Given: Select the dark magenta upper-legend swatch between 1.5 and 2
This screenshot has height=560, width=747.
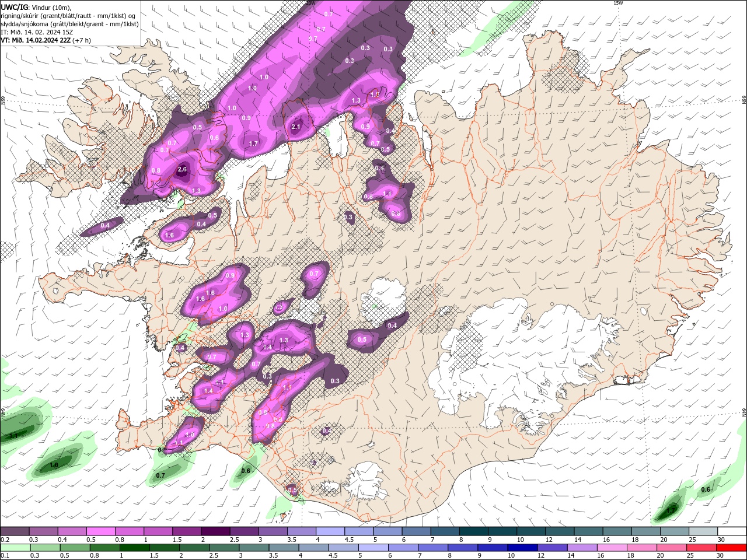Looking at the screenshot, I should click(x=187, y=531).
